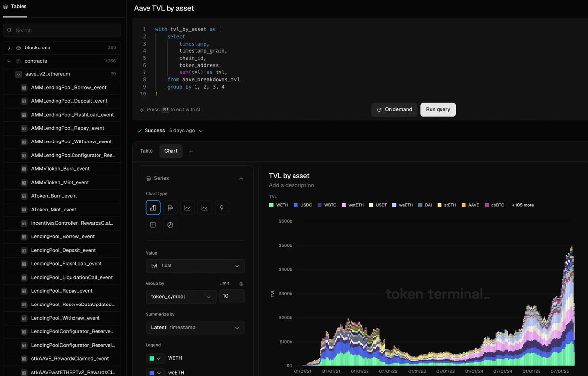Expand the Success status dropdown chevron
Screen dimensions: 588x376
pyautogui.click(x=201, y=131)
